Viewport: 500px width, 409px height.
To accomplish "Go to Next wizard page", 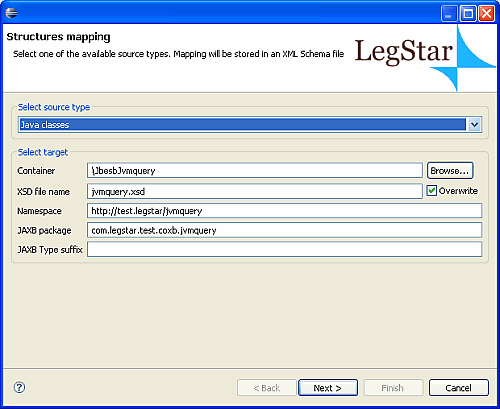I will pos(328,388).
